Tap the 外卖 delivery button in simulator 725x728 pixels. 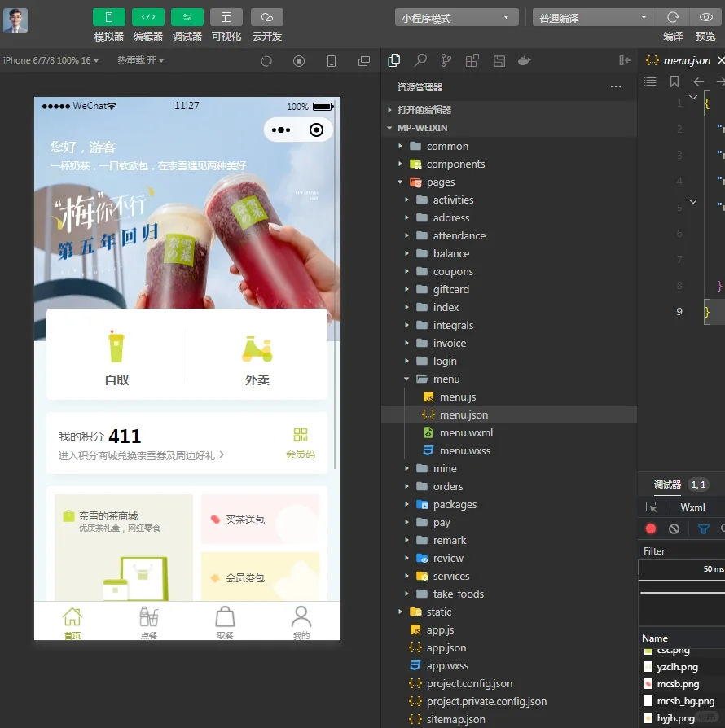pyautogui.click(x=257, y=358)
